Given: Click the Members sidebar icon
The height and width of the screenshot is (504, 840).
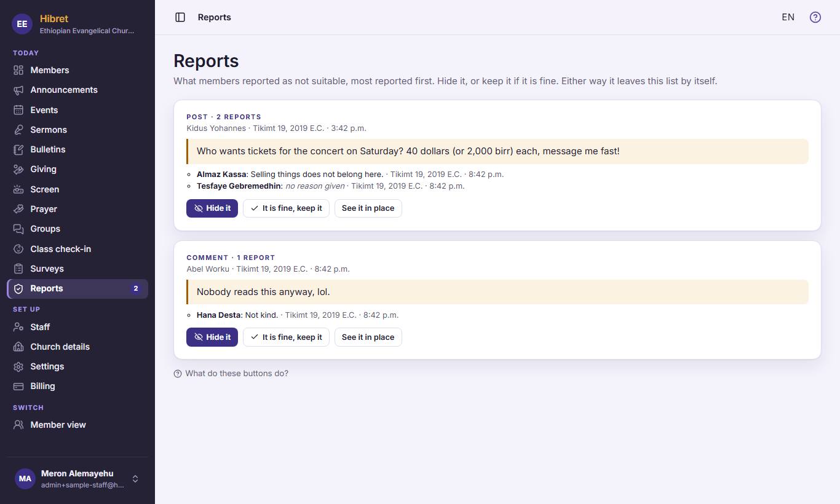Looking at the screenshot, I should click(x=18, y=70).
